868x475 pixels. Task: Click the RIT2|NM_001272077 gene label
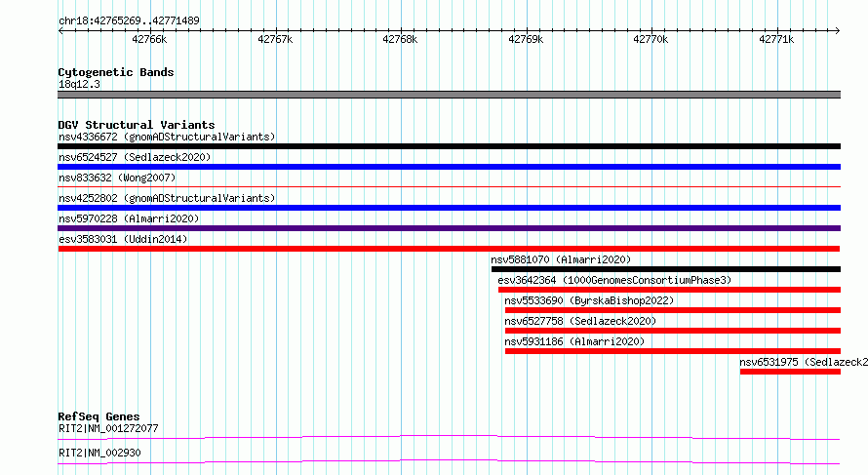108,428
